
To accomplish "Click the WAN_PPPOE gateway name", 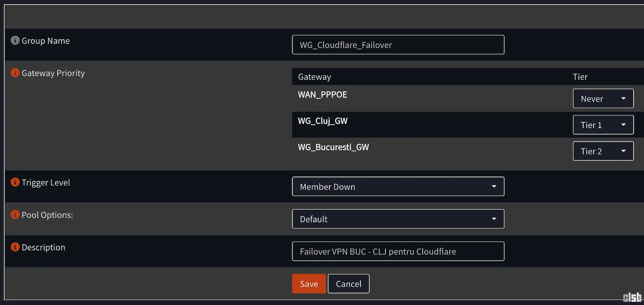I will click(322, 95).
